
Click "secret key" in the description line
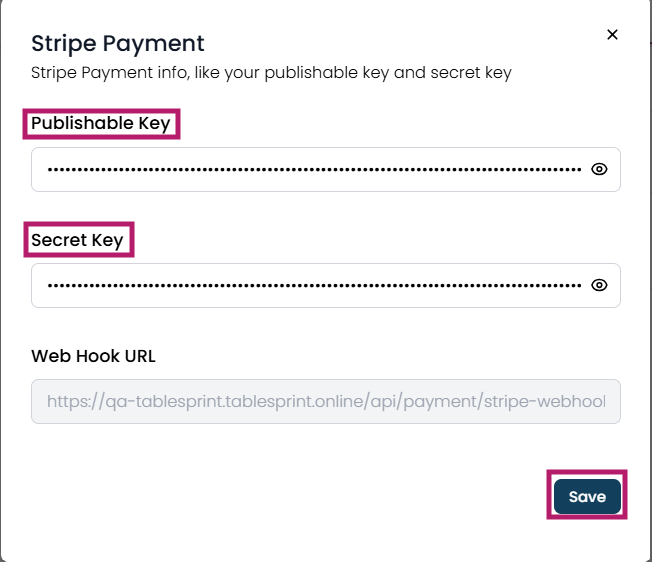click(471, 73)
